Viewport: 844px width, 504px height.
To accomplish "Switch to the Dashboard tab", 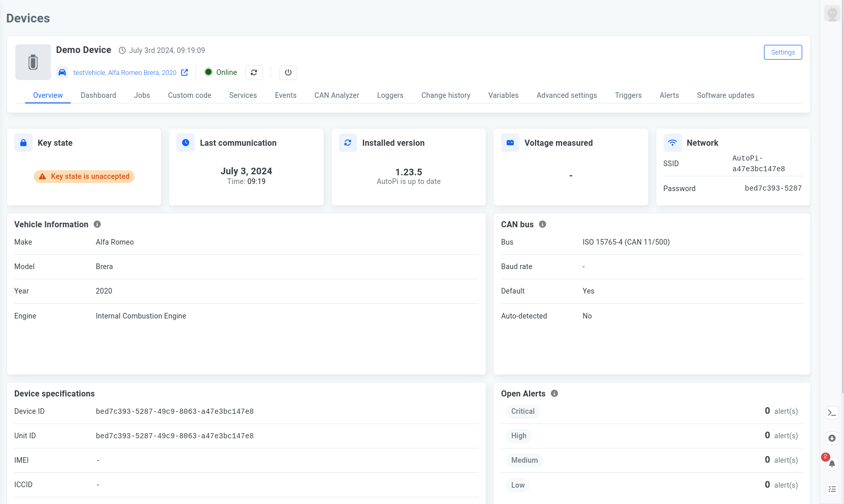I will point(98,95).
